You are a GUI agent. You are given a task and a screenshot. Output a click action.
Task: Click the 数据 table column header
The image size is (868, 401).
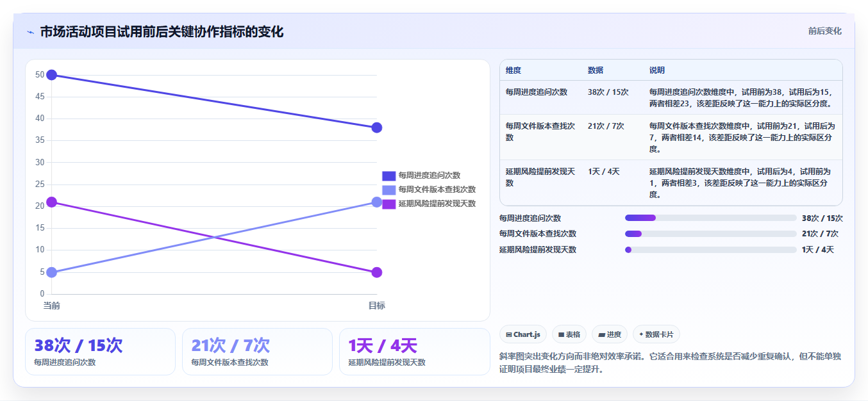(596, 70)
